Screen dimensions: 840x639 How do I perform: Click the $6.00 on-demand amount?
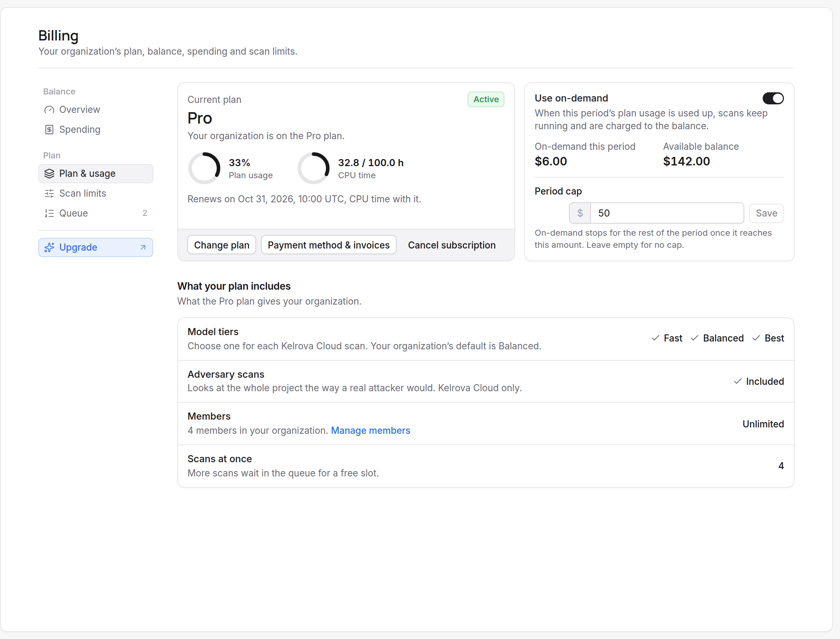[551, 161]
